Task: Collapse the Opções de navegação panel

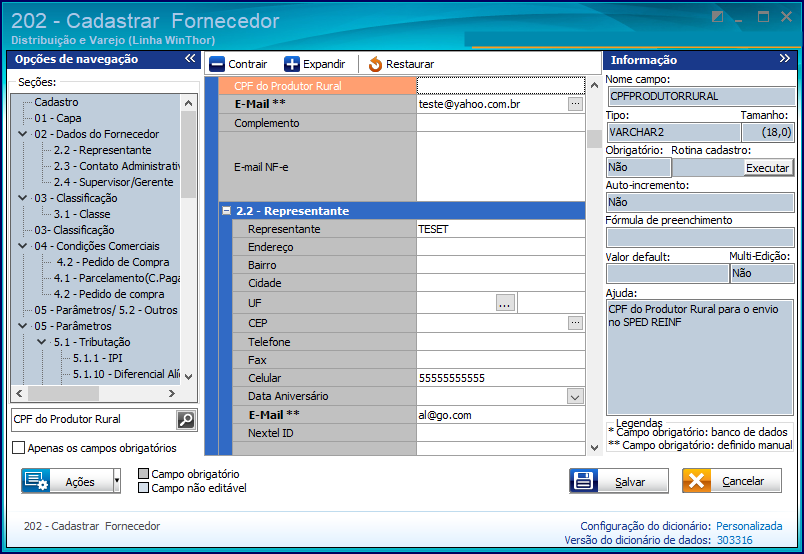Action: (190, 58)
